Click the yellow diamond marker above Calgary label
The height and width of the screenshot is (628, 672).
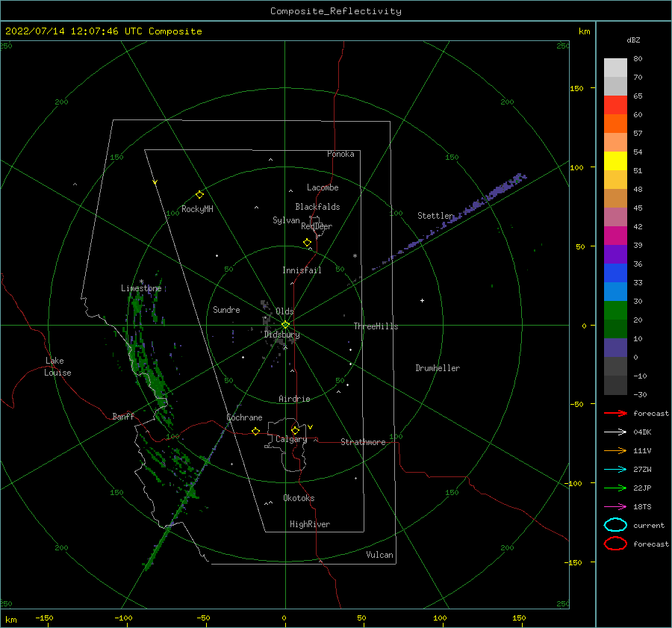[295, 430]
